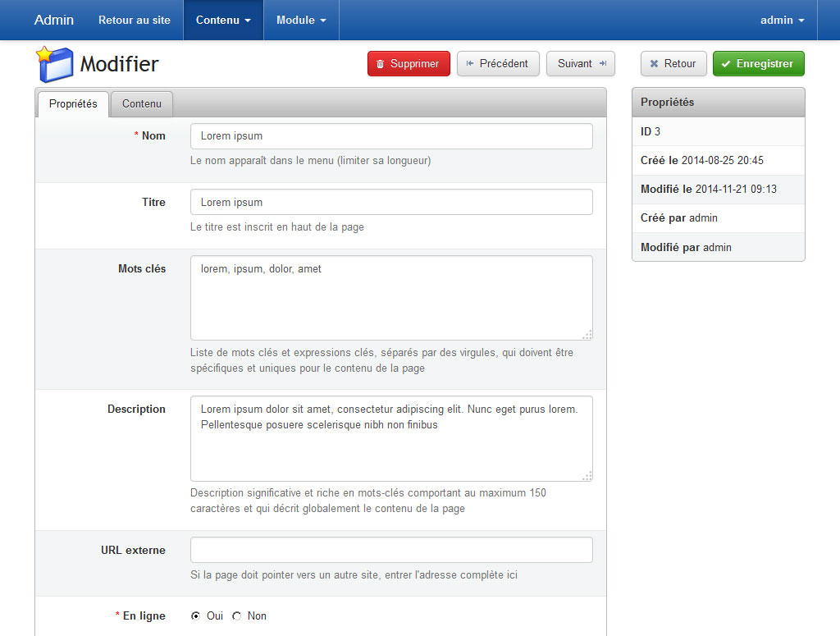Switch to the Contenu tab

[142, 104]
